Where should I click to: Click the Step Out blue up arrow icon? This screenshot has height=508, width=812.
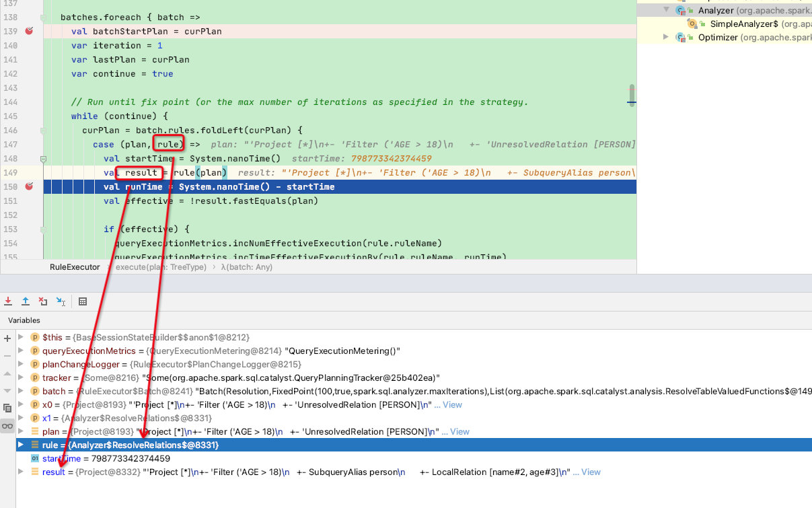tap(26, 301)
